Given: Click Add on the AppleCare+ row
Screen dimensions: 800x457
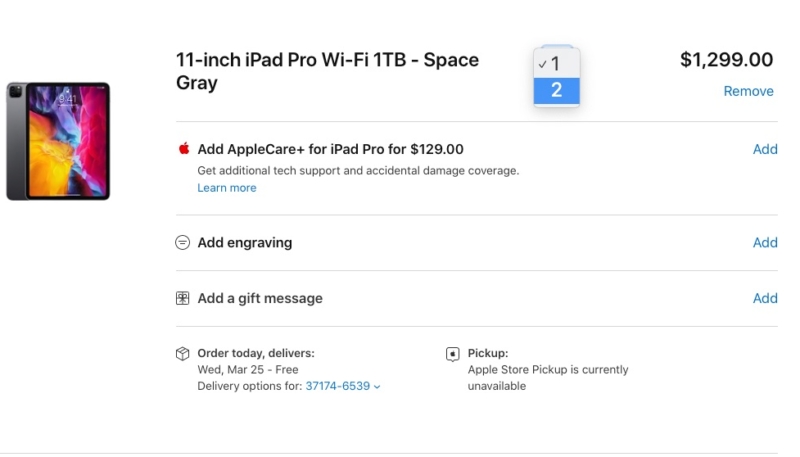Looking at the screenshot, I should pos(765,149).
